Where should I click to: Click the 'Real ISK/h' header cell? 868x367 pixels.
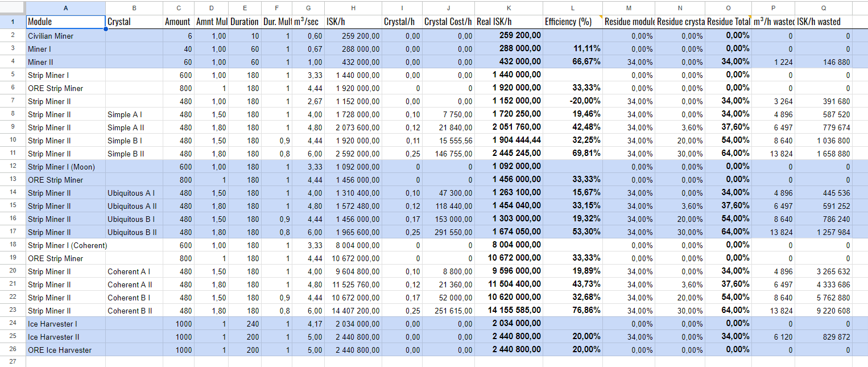509,22
